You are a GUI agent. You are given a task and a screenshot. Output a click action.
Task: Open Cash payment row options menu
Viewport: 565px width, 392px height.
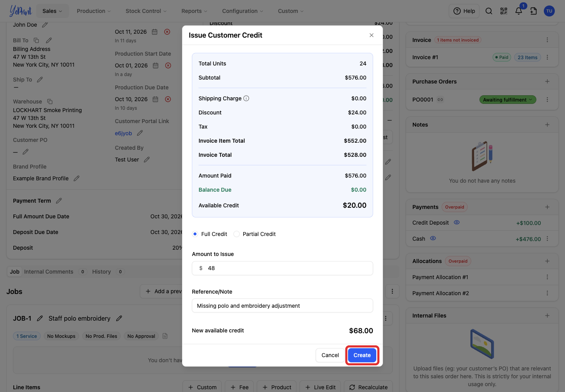(x=547, y=239)
